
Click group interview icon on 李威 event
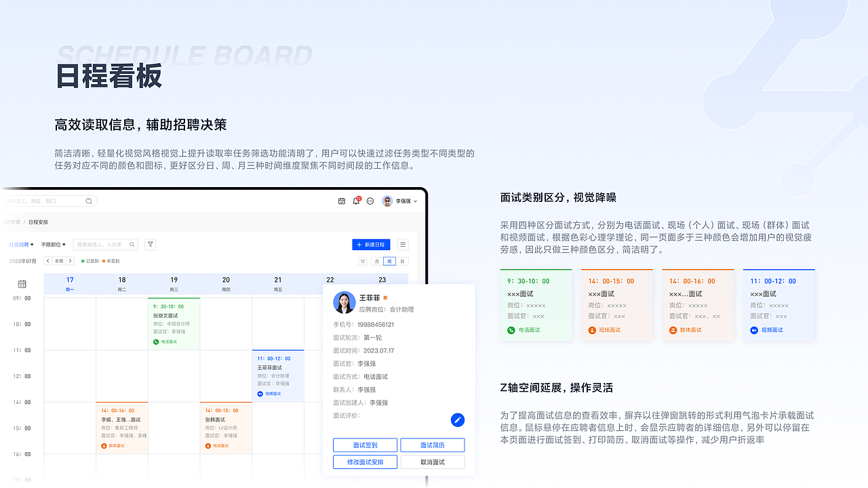tap(104, 446)
